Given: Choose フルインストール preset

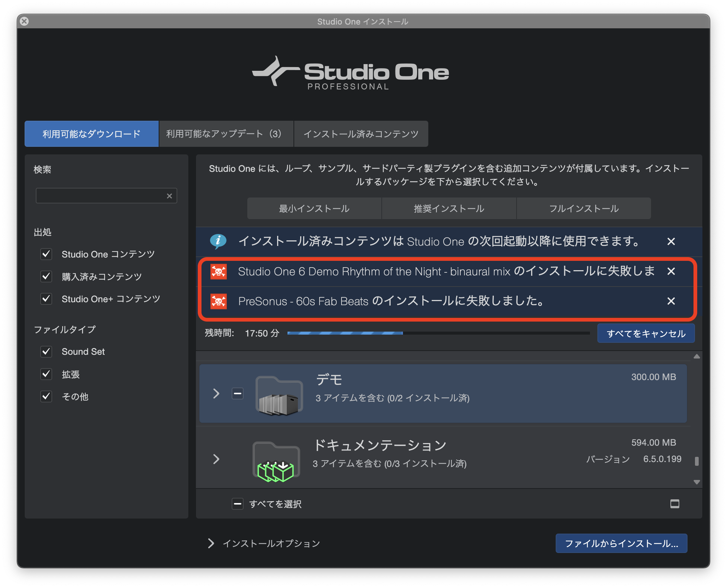Looking at the screenshot, I should pyautogui.click(x=584, y=208).
